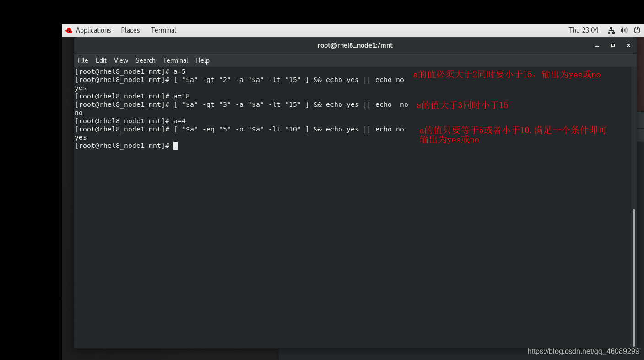
Task: Open the File menu in terminal
Action: click(83, 60)
